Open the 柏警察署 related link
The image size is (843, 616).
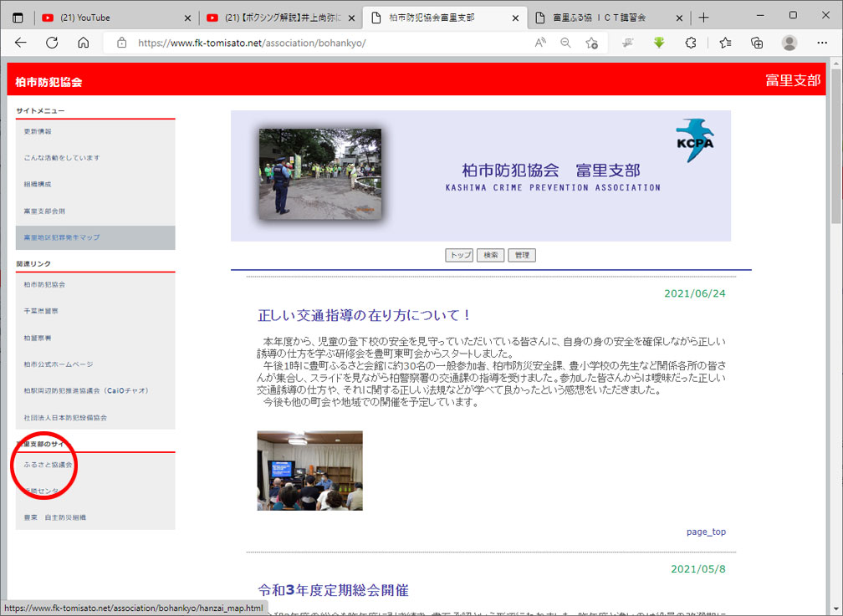tap(38, 338)
